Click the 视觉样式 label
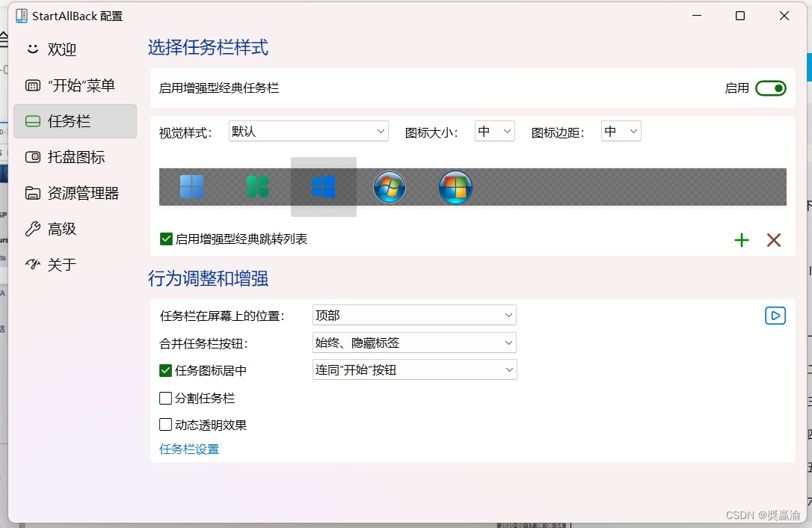Image resolution: width=812 pixels, height=528 pixels. pyautogui.click(x=186, y=133)
